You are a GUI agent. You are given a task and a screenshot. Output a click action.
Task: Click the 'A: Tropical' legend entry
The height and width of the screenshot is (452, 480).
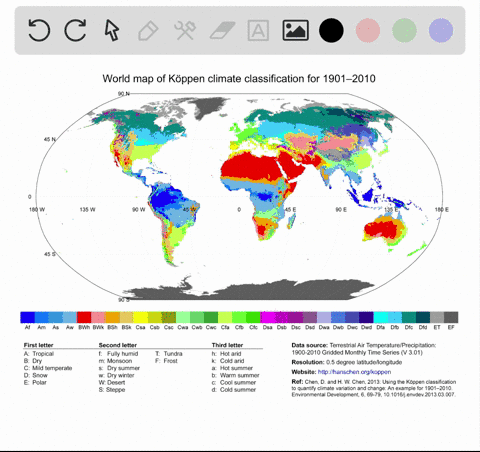39,354
